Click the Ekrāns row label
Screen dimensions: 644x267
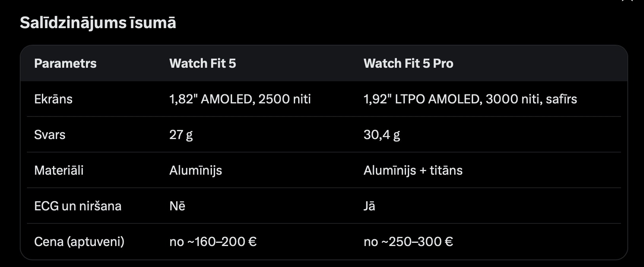(x=53, y=99)
